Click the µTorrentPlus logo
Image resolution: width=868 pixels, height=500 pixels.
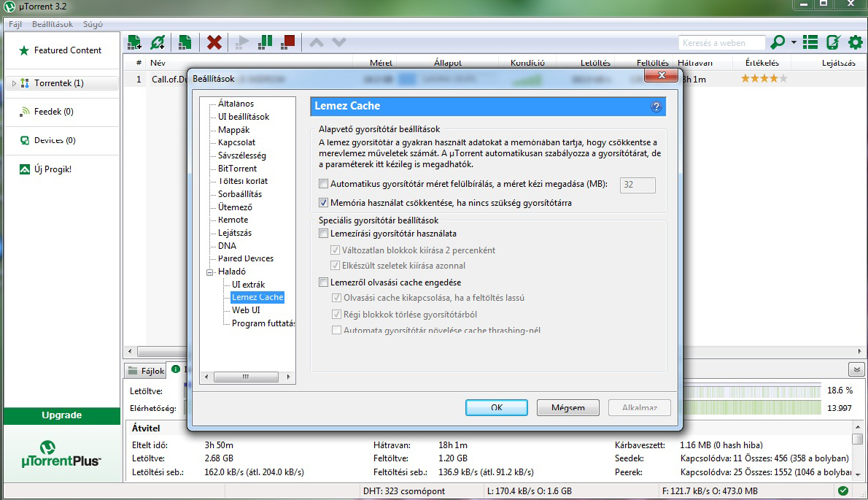[x=61, y=454]
